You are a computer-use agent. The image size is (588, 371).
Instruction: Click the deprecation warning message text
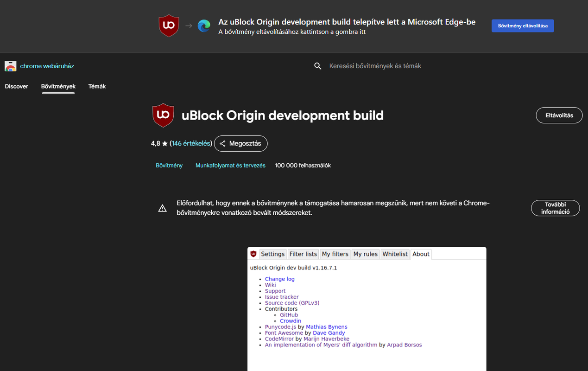click(x=333, y=208)
